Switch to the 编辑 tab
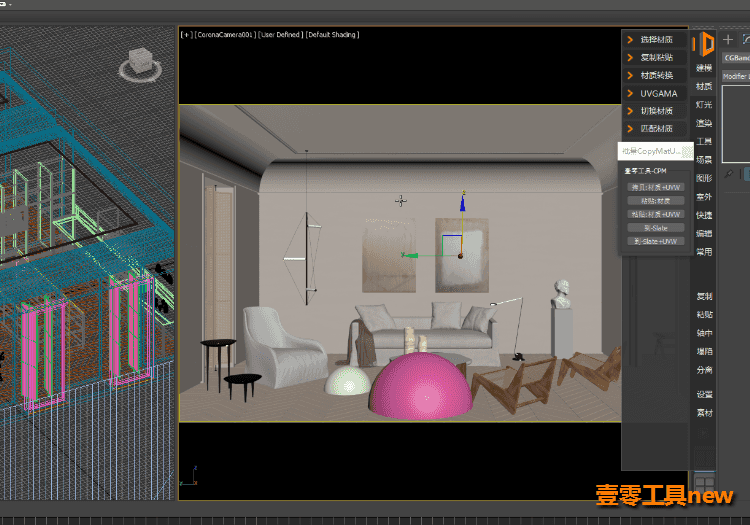This screenshot has height=525, width=750. coord(704,234)
